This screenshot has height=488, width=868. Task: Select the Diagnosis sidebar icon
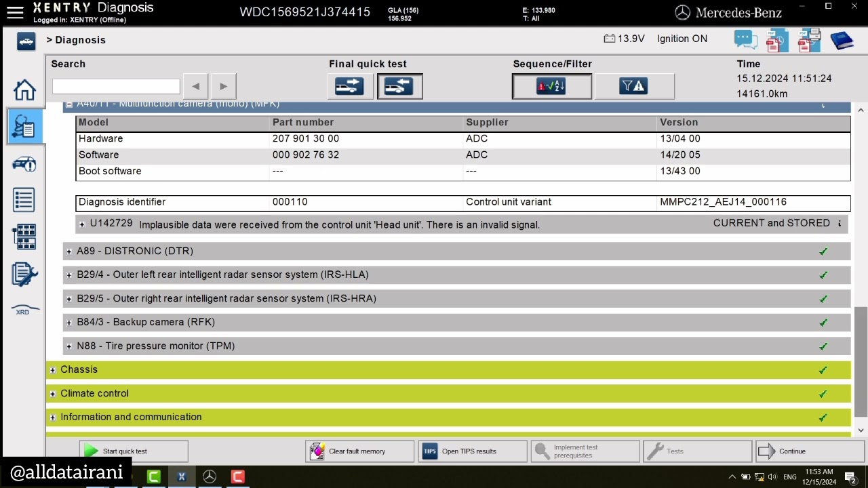tap(24, 126)
